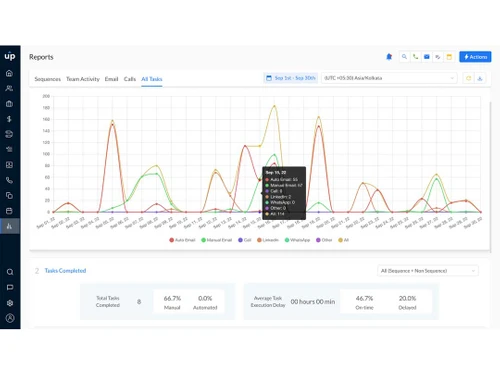Toggle the Auto Email series in legend
500x375 pixels.
pos(182,240)
